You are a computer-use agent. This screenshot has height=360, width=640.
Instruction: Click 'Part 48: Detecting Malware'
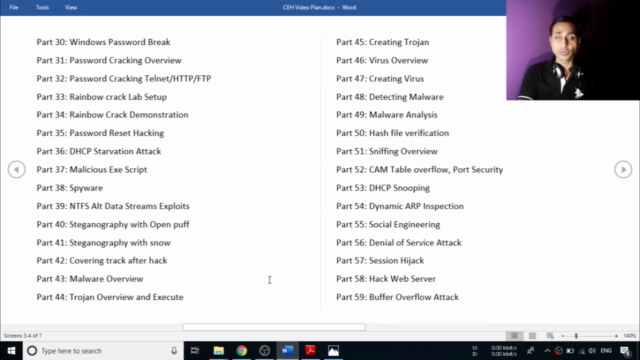pos(390,97)
